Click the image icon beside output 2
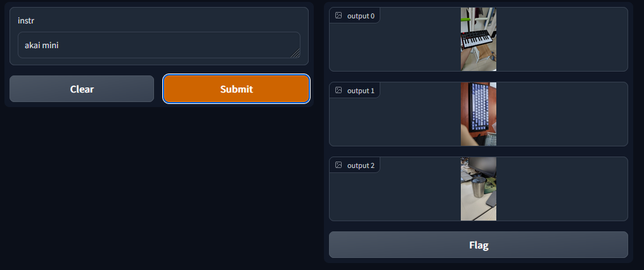This screenshot has height=270, width=644. (x=338, y=165)
